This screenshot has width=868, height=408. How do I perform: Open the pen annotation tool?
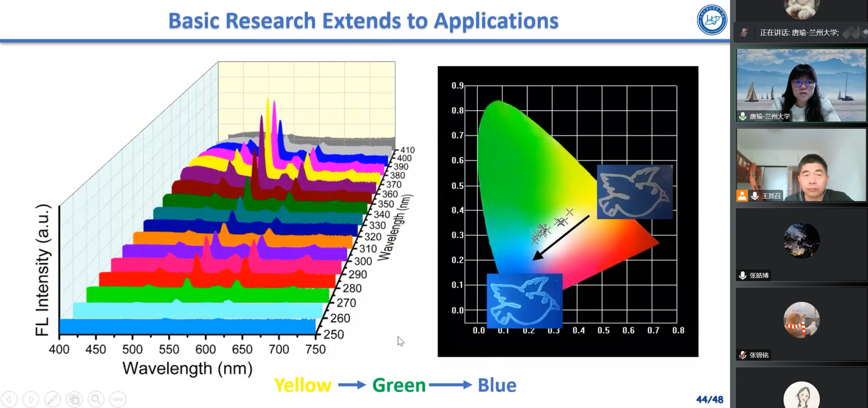tap(53, 399)
